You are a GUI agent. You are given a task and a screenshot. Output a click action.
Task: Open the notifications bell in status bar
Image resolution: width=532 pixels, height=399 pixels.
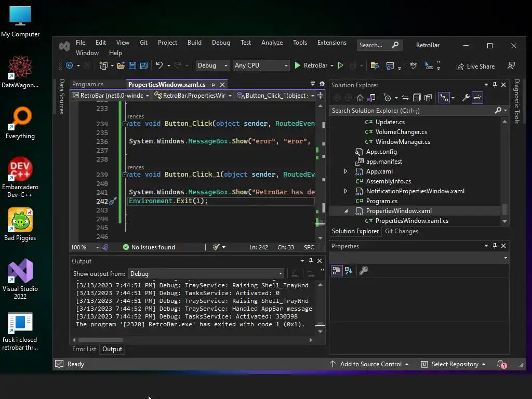pos(501,364)
